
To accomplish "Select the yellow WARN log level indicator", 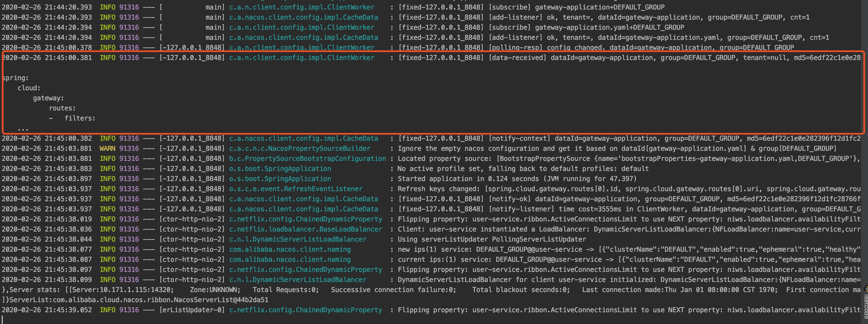I will click(108, 148).
